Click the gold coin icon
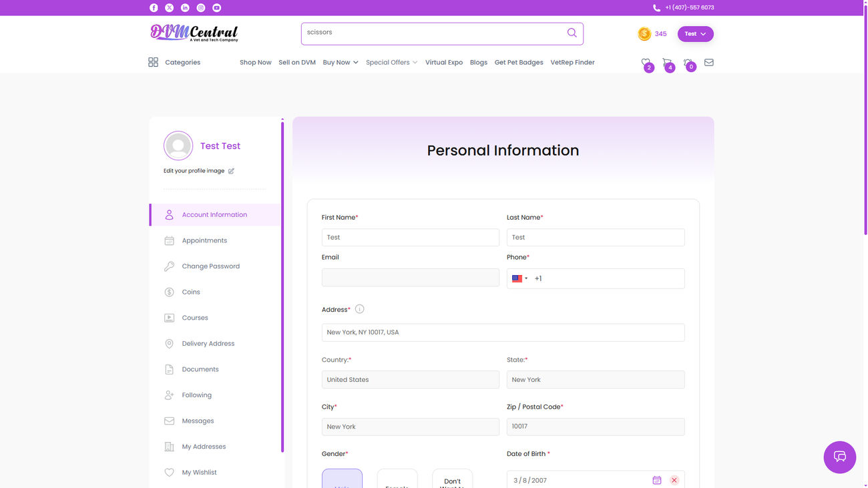Image resolution: width=868 pixels, height=488 pixels. [x=644, y=34]
